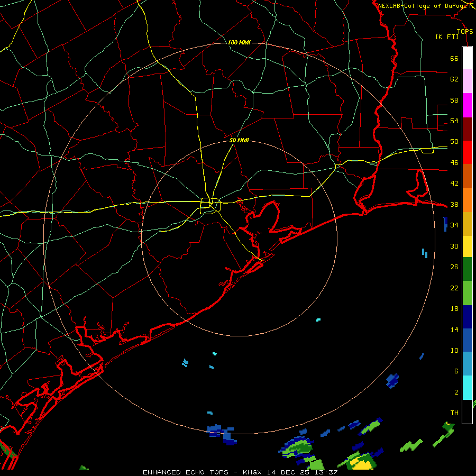Click the "26" legend value
476x476 pixels.
[x=454, y=267]
